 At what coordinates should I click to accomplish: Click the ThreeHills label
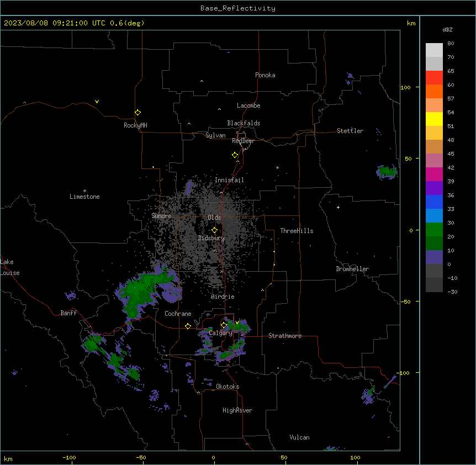click(297, 231)
